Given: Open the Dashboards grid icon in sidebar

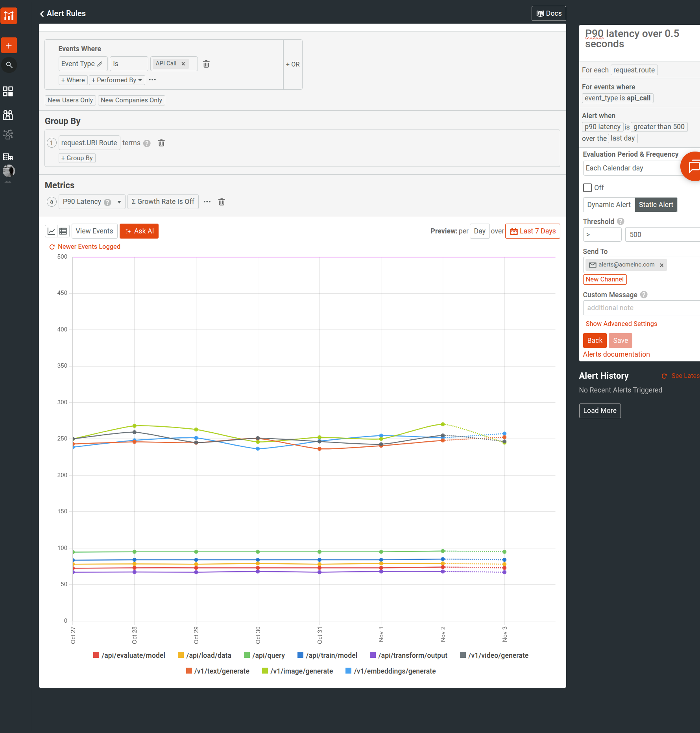Looking at the screenshot, I should [x=8, y=91].
